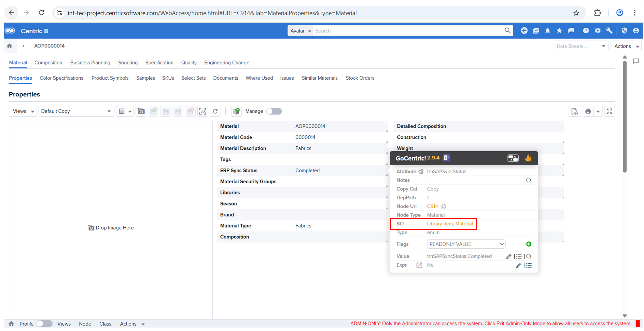Viewport: 644px width, 331px height.
Task: Click the add image camera icon
Action: [x=141, y=111]
